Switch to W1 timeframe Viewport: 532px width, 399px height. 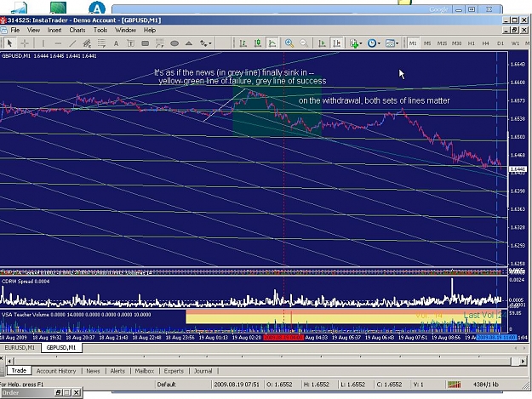(515, 43)
